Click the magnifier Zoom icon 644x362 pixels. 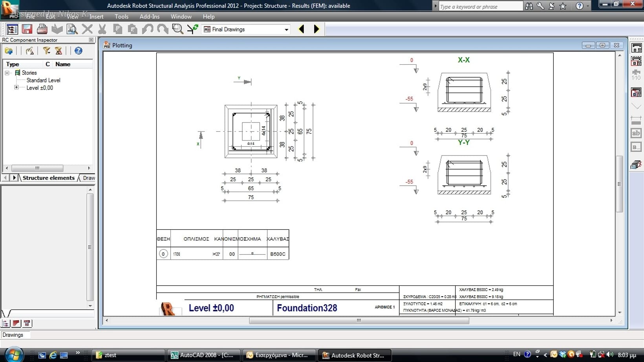pos(177,29)
